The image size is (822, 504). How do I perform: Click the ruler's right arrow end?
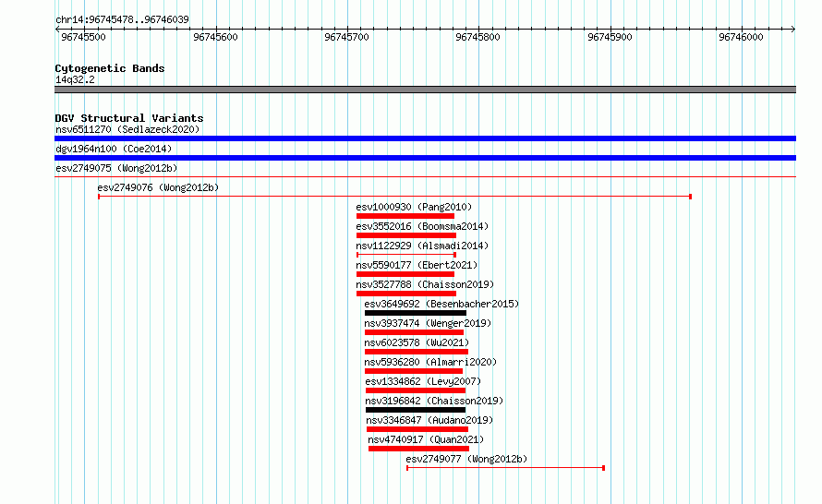point(793,30)
